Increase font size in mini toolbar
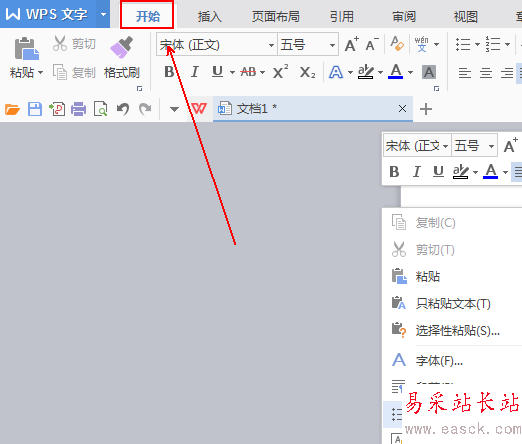Viewport: 522px width, 444px height. (x=510, y=145)
